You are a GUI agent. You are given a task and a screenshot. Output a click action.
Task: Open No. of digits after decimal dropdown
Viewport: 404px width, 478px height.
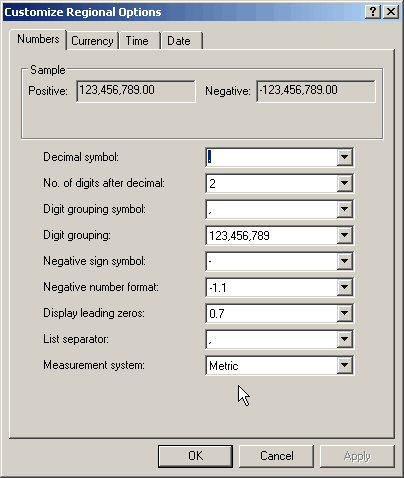[344, 183]
